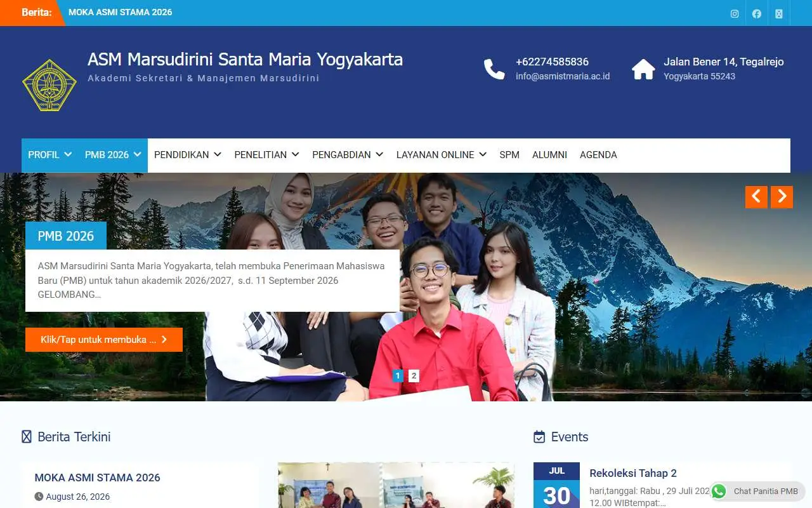Image resolution: width=812 pixels, height=508 pixels.
Task: Go to next slide with right arrow
Action: [x=782, y=197]
